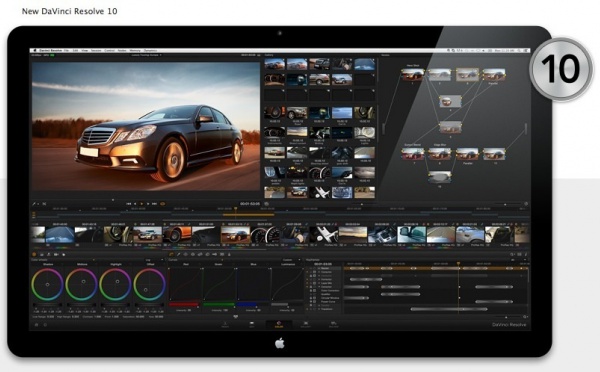The image size is (600, 372).
Task: Expand the Corrector row in Keyframes list
Action: (320, 272)
